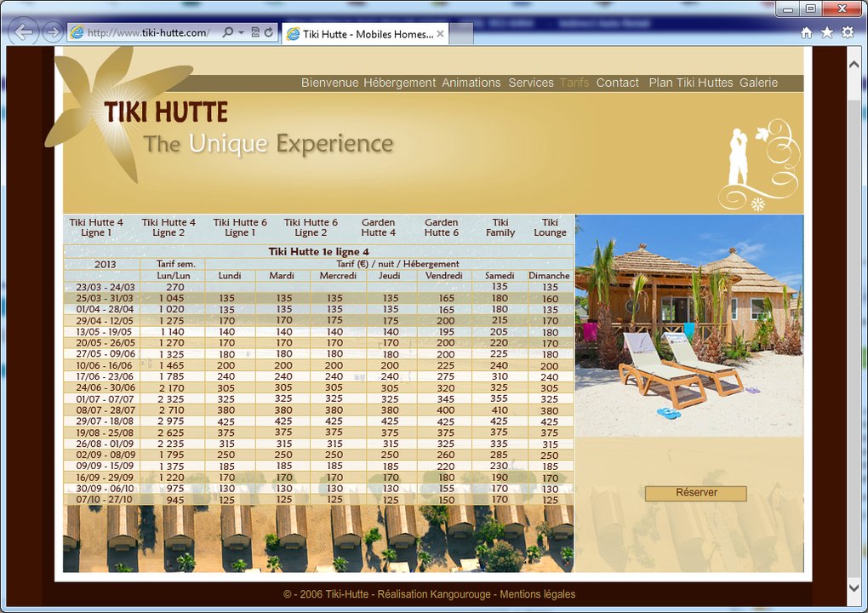Maximize the browser window
Viewport: 868px width, 613px height.
[810, 9]
